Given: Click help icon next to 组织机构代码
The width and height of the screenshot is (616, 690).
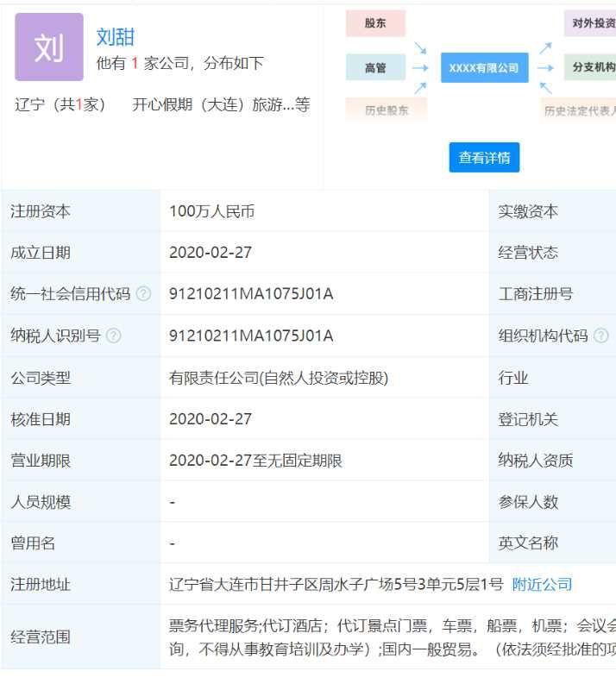Looking at the screenshot, I should [600, 336].
